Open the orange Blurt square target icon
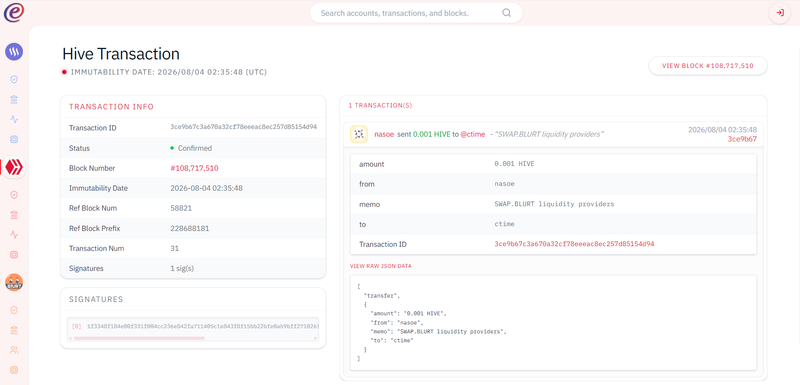The height and width of the screenshot is (385, 800). [14, 370]
